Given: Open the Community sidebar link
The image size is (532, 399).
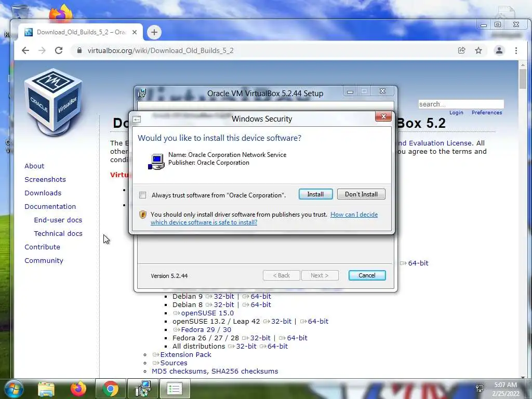Looking at the screenshot, I should point(44,261).
